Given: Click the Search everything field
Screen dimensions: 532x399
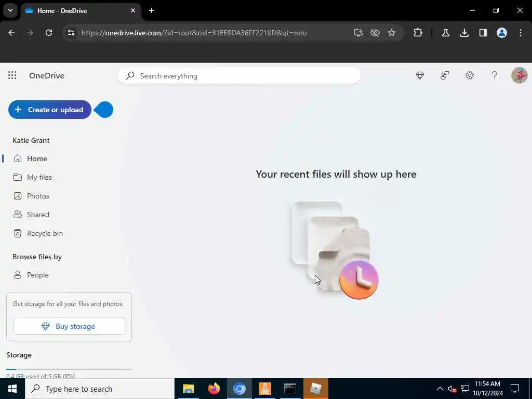Looking at the screenshot, I should point(239,76).
